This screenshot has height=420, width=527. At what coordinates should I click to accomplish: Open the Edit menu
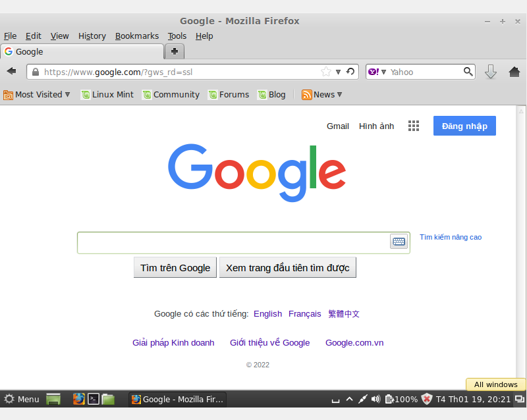(34, 36)
